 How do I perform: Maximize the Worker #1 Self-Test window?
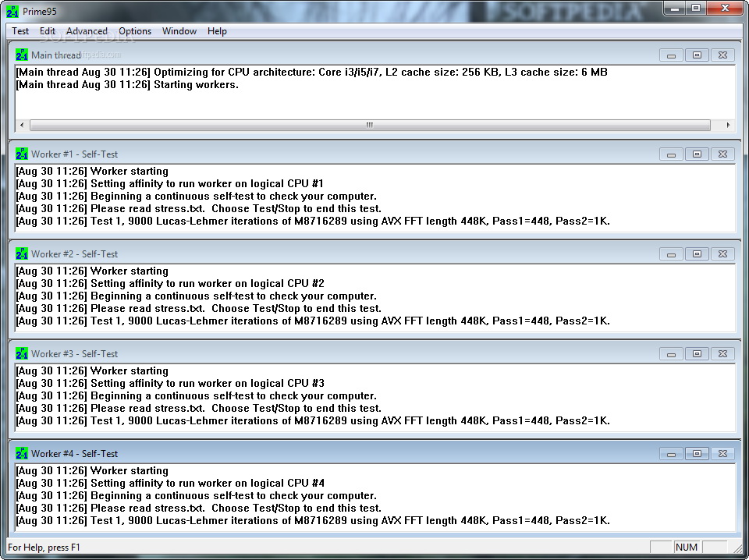(697, 154)
